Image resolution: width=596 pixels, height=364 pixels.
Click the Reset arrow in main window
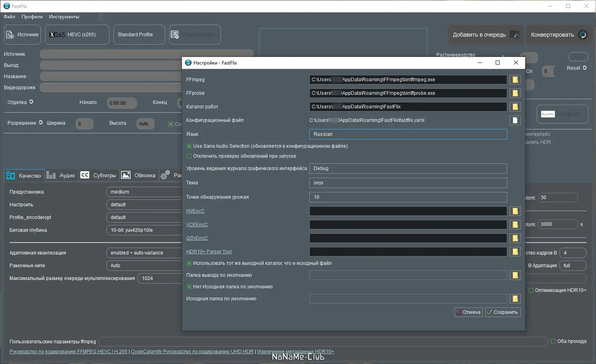(x=584, y=68)
